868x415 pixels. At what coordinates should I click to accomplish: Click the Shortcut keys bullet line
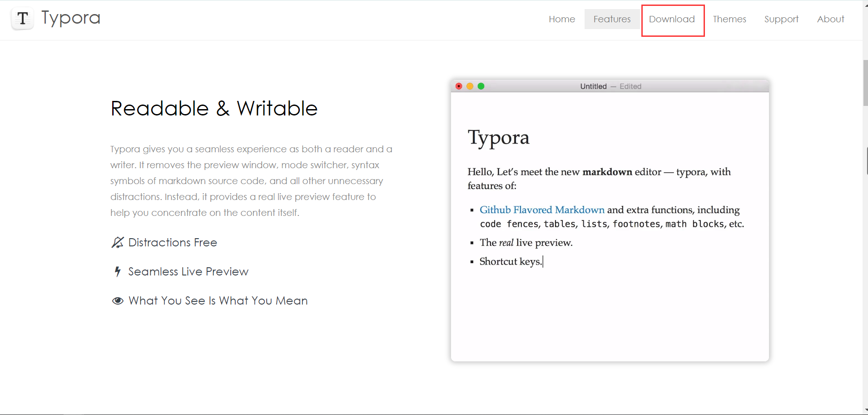pyautogui.click(x=511, y=261)
